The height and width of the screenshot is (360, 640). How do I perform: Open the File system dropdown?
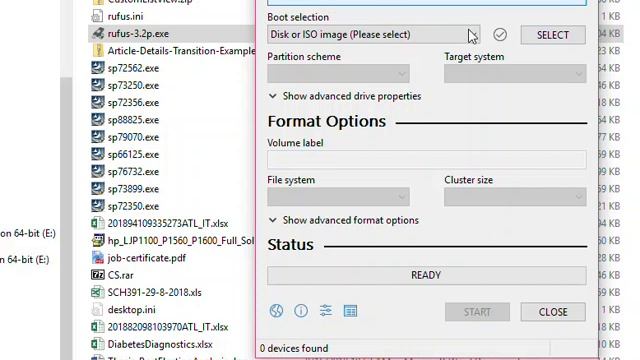[338, 197]
